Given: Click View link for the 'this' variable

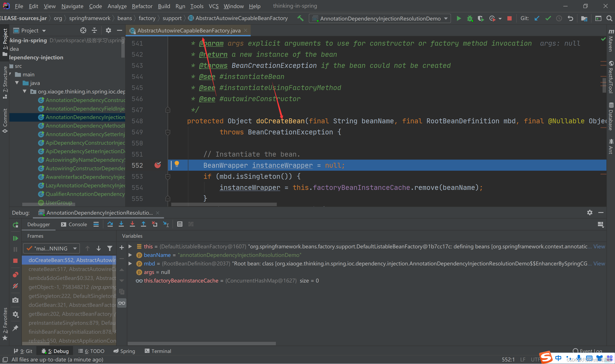Looking at the screenshot, I should pyautogui.click(x=599, y=246).
